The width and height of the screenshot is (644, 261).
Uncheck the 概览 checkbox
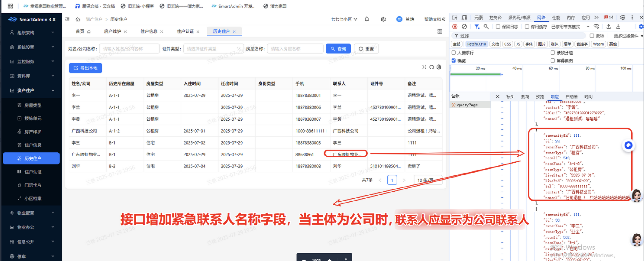[x=454, y=60]
